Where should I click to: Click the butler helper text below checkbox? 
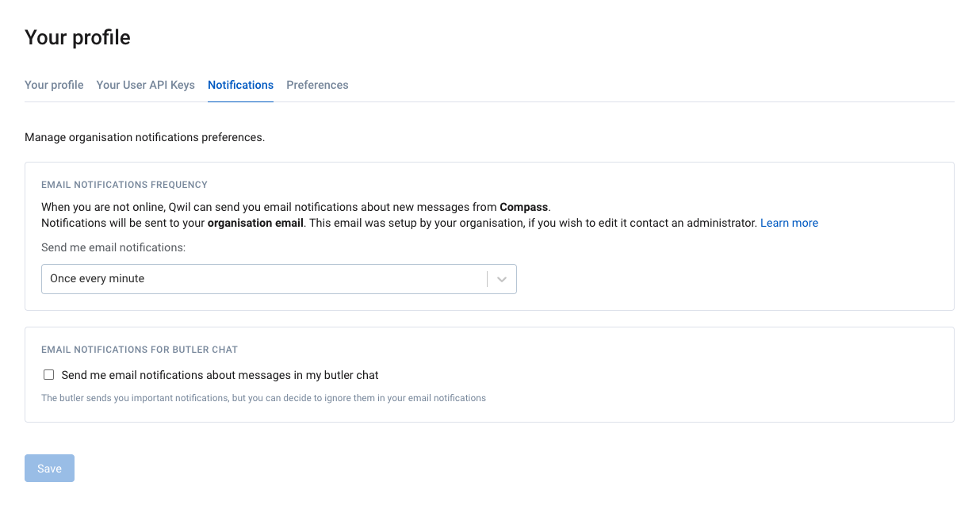(263, 398)
